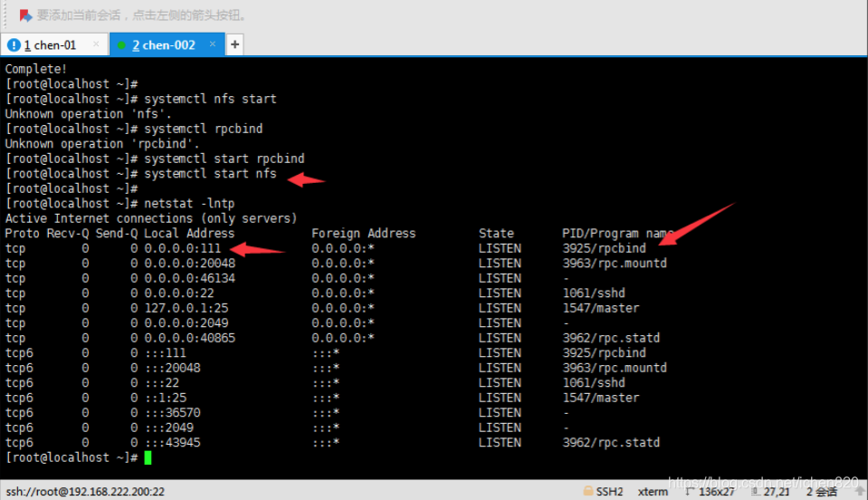Click the lock icon beside SSH2
The height and width of the screenshot is (500, 868).
coord(588,491)
